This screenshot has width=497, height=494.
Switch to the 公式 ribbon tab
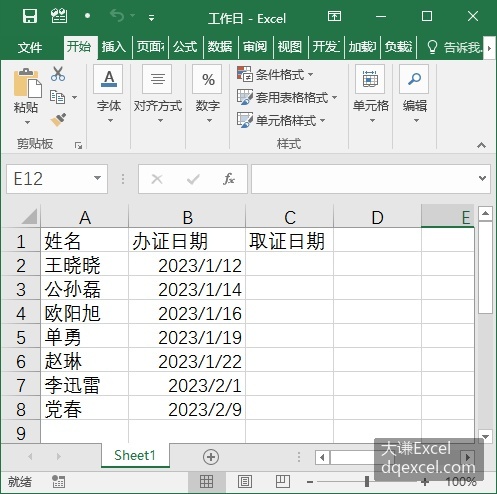pos(185,47)
